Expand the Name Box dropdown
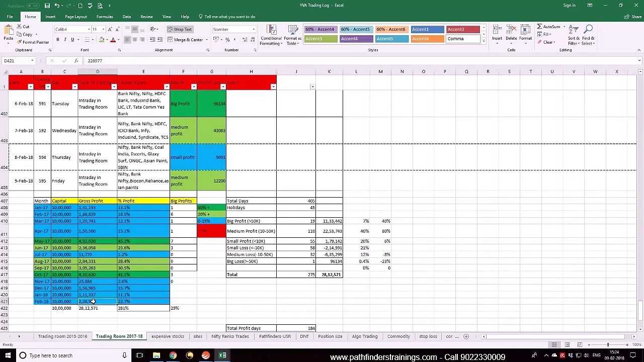The image size is (644, 362). pyautogui.click(x=32, y=61)
